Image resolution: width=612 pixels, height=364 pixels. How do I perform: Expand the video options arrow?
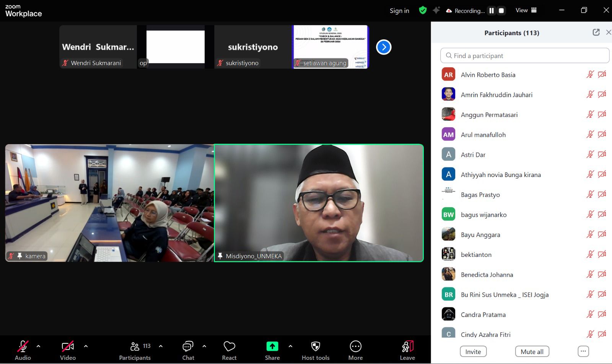[86, 346]
